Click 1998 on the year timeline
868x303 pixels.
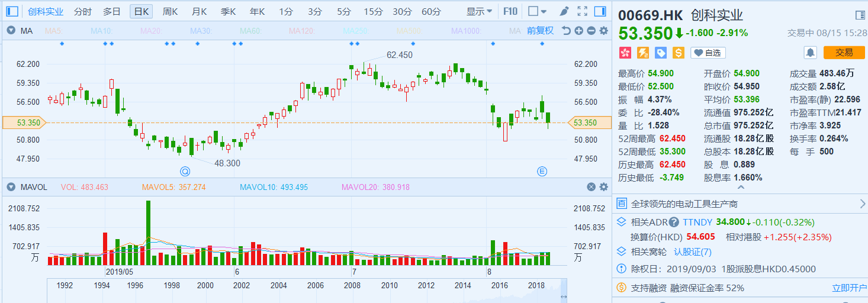pyautogui.click(x=172, y=285)
